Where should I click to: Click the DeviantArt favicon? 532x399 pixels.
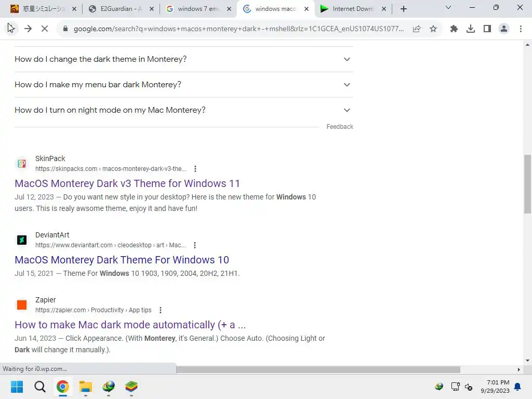[22, 240]
